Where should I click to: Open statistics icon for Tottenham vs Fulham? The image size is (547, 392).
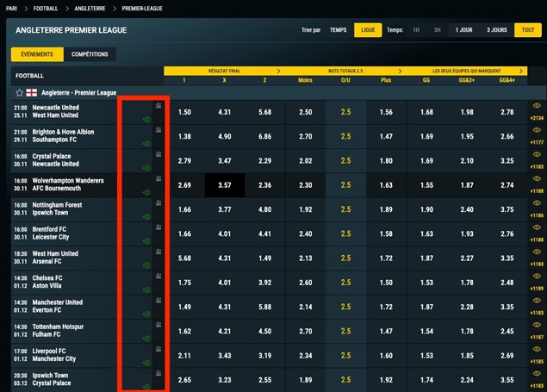pyautogui.click(x=159, y=325)
